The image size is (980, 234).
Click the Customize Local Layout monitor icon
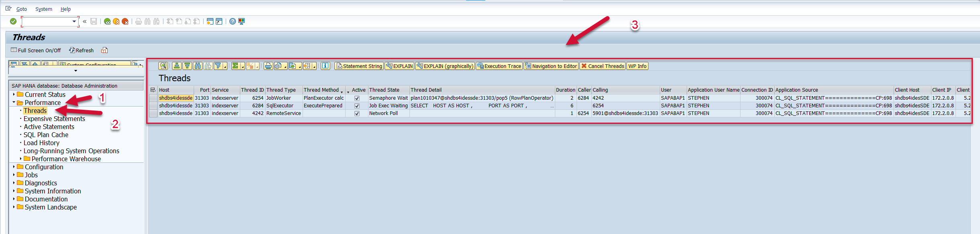tap(241, 22)
